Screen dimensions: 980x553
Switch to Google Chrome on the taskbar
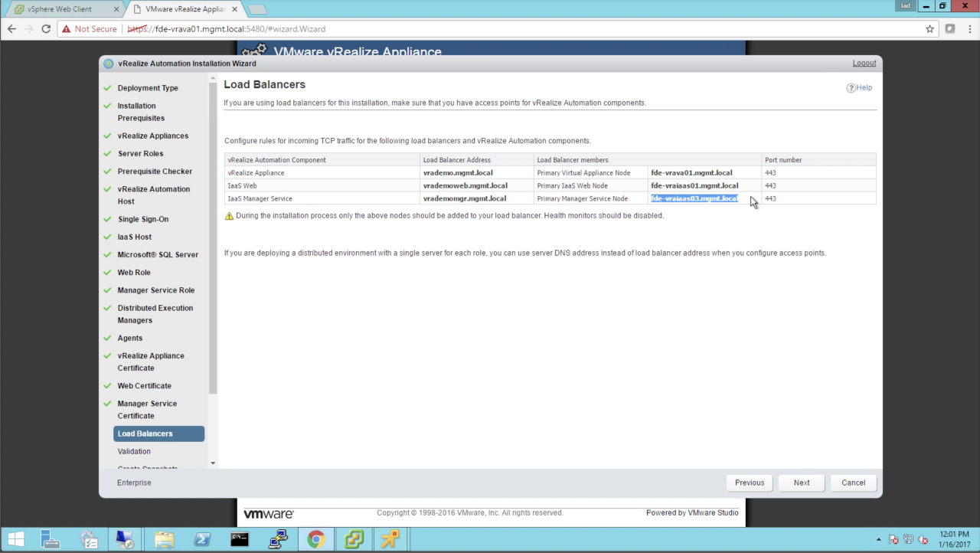tap(315, 539)
